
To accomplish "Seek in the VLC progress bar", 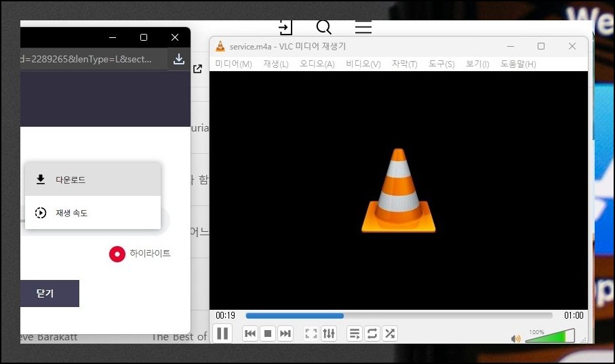I will pyautogui.click(x=399, y=316).
